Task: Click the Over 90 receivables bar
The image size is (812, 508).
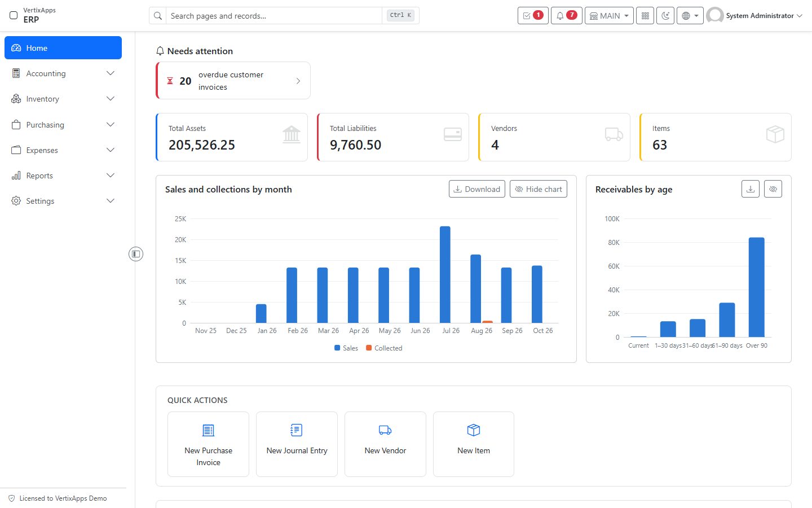Action: 757,287
